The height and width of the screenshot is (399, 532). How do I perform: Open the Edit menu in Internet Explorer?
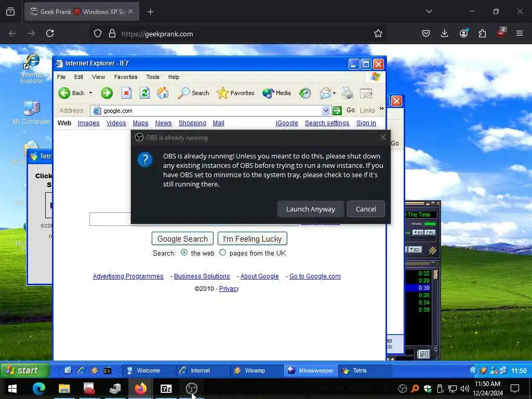(x=79, y=77)
